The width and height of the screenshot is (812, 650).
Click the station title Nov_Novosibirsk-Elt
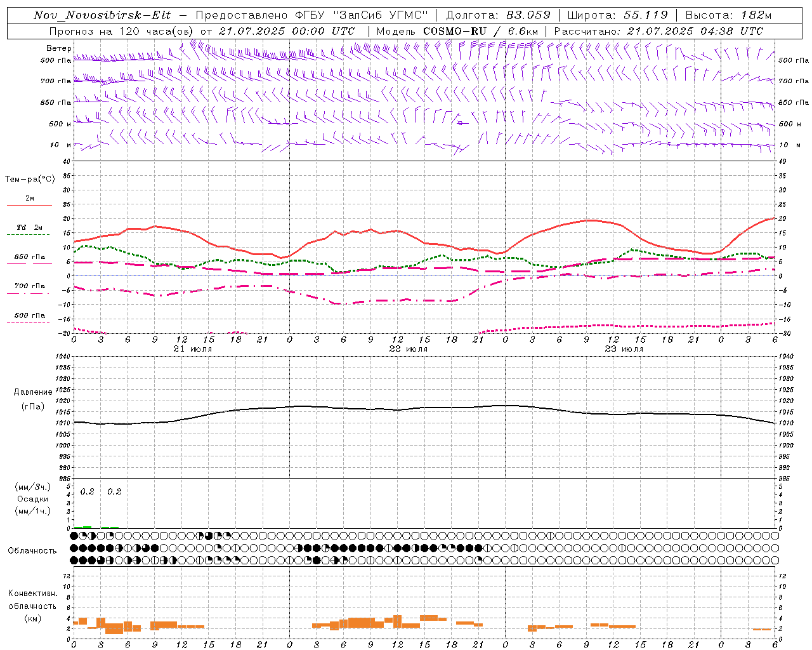tap(102, 15)
